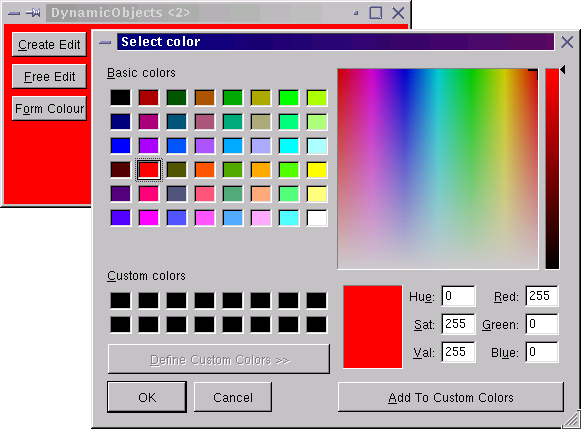Confirm selection with OK button

tap(147, 397)
